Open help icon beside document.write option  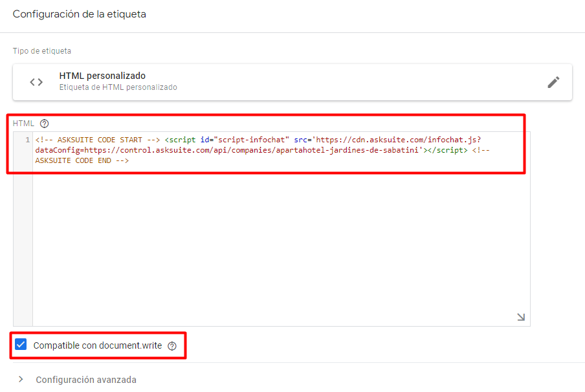coord(172,346)
